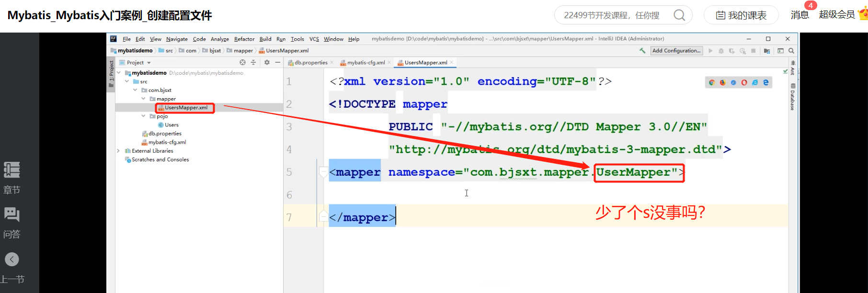Expand the External Libraries node
The image size is (868, 293).
pyautogui.click(x=119, y=150)
